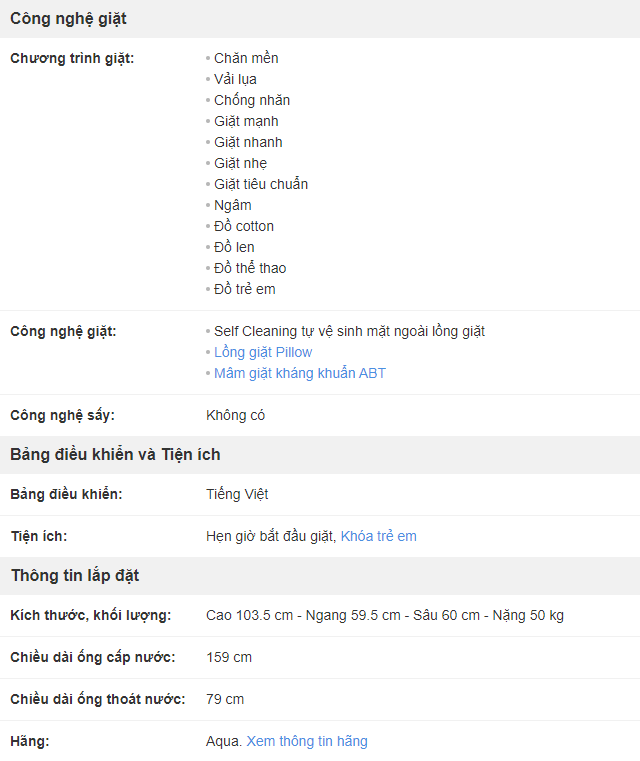Open the Lồng giặt Pillow link
Viewport: 640px width, 761px height.
(263, 352)
